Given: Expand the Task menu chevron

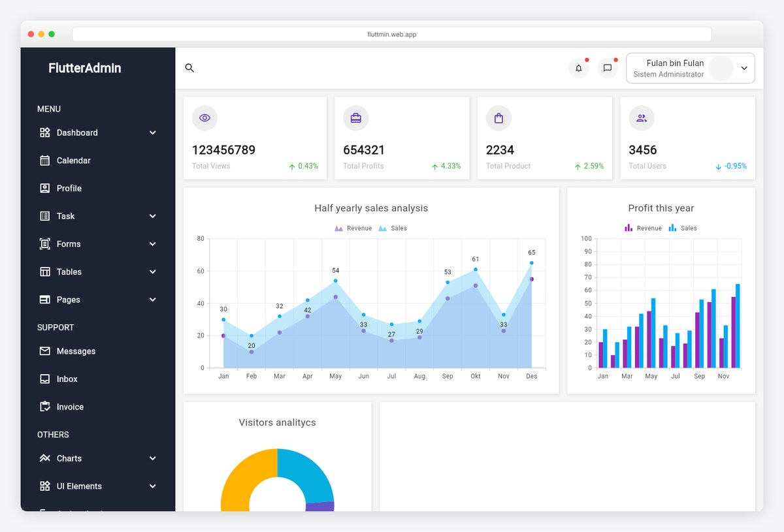Looking at the screenshot, I should tap(153, 216).
